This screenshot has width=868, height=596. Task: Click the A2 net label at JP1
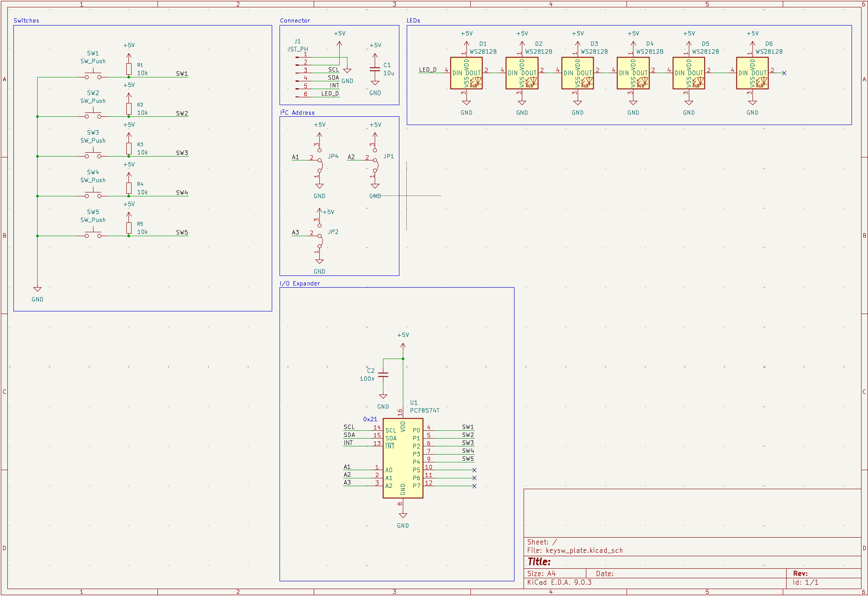(x=351, y=157)
